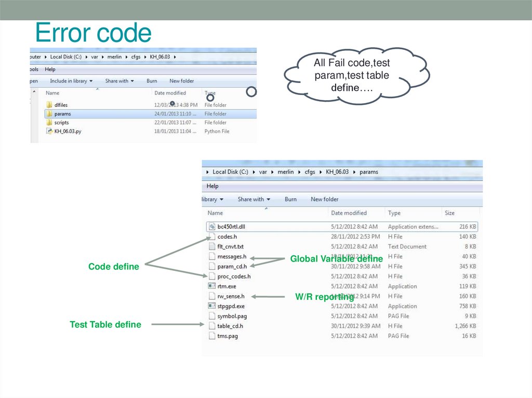Viewport: 532px width, 398px height.
Task: Click the codes.h file icon
Action: (212, 236)
